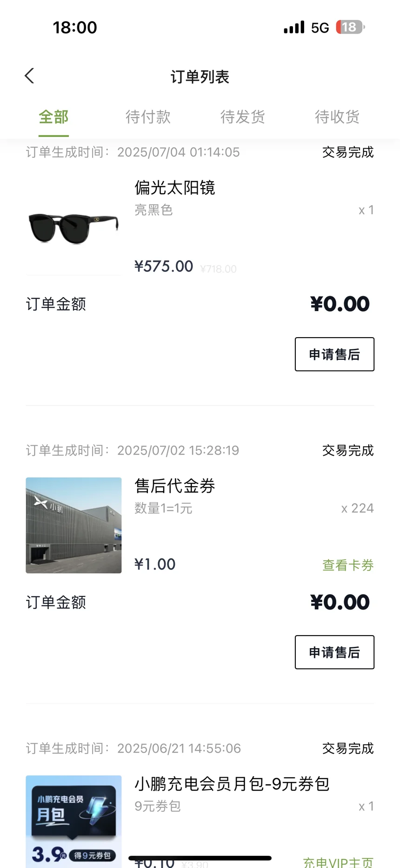This screenshot has height=868, width=400.
Task: Tap the ¥575.00 sunglasses price
Action: (164, 266)
